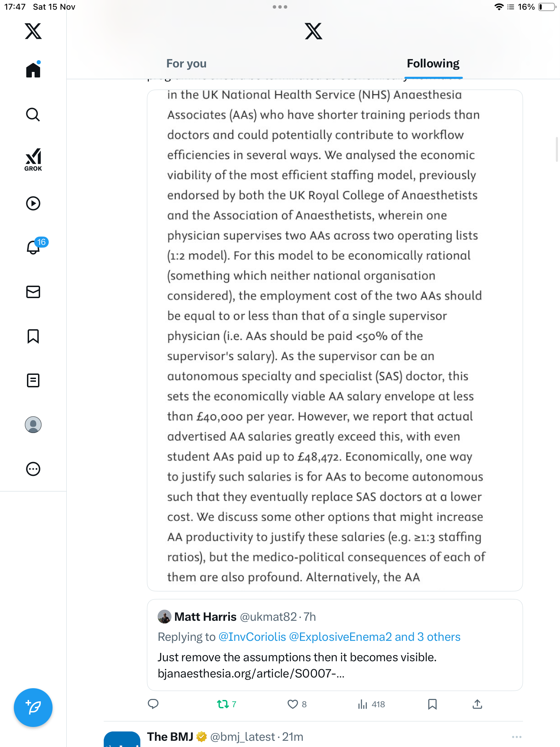
Task: Undo the repost with 7 reposts
Action: (x=223, y=704)
